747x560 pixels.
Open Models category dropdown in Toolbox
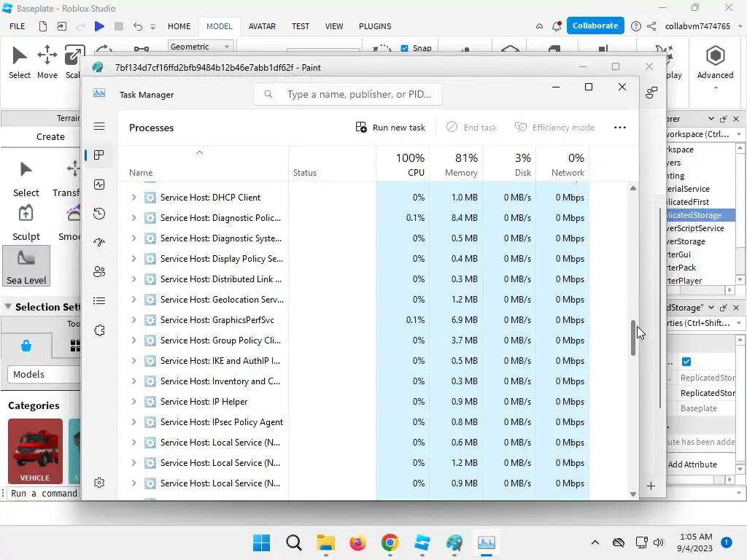pos(44,374)
